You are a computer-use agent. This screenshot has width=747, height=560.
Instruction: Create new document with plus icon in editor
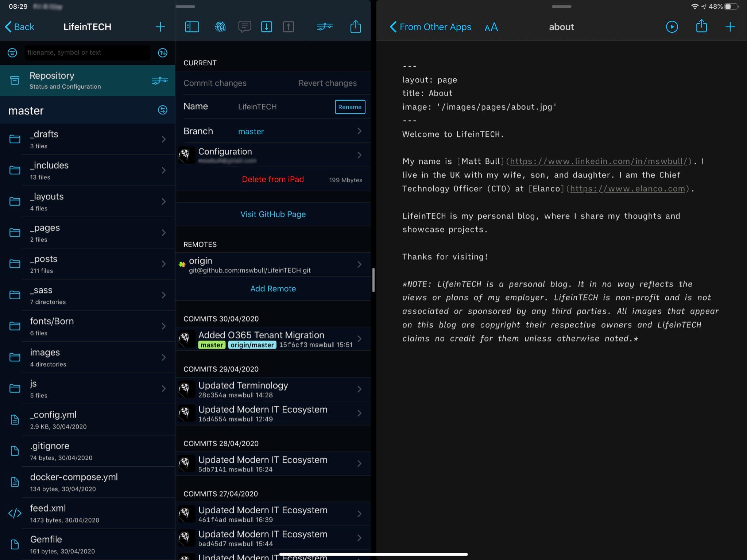point(730,27)
